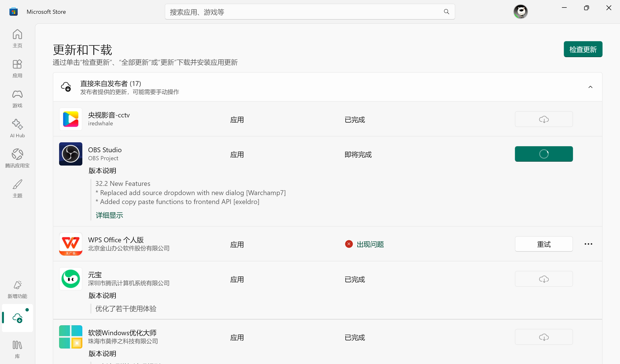The width and height of the screenshot is (620, 364).
Task: Retry WPS Office update with 重试
Action: tap(544, 244)
